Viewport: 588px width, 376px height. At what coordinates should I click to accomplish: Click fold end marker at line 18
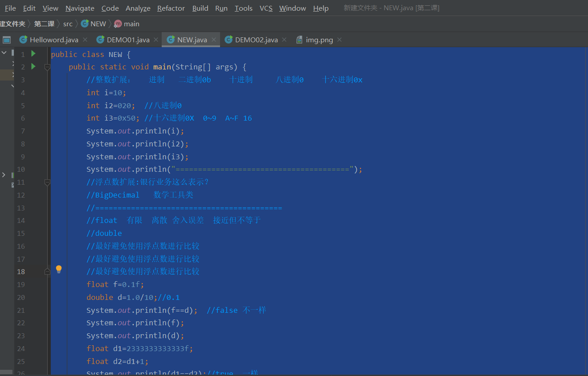[47, 271]
